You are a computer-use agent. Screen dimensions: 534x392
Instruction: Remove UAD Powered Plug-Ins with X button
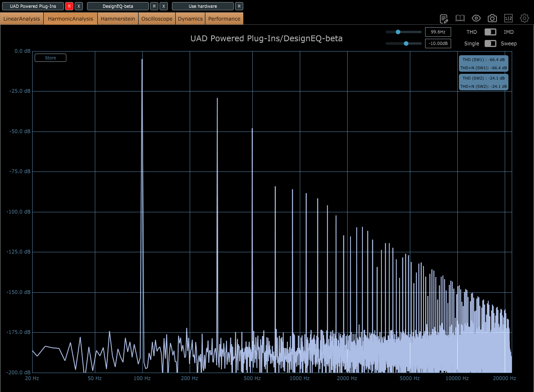point(79,6)
